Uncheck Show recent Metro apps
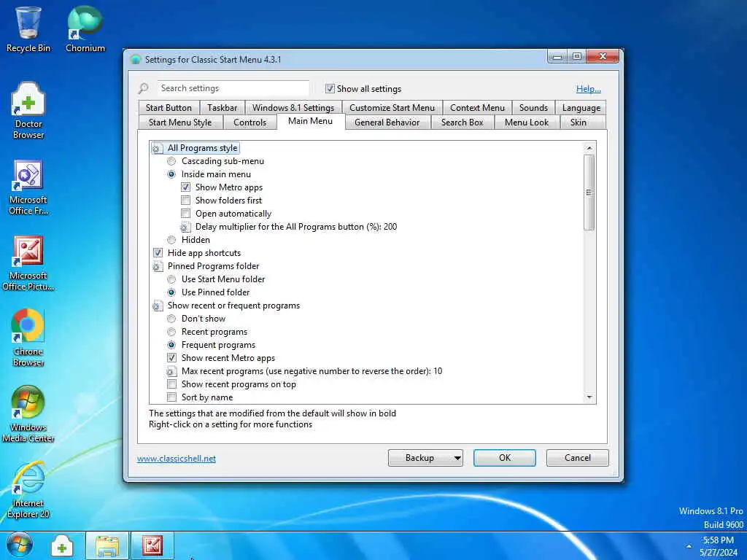747x560 pixels. click(171, 357)
